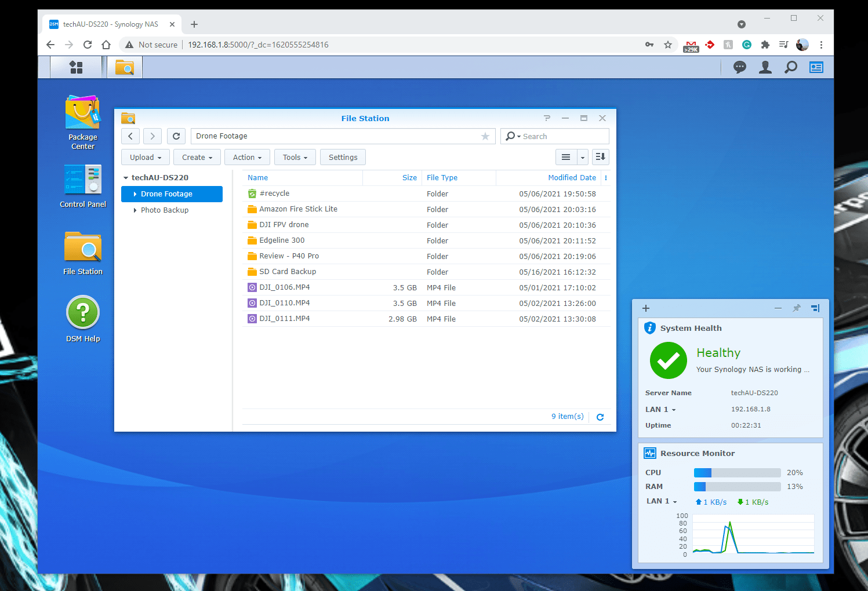Open a new browser tab
868x591 pixels.
coord(194,24)
